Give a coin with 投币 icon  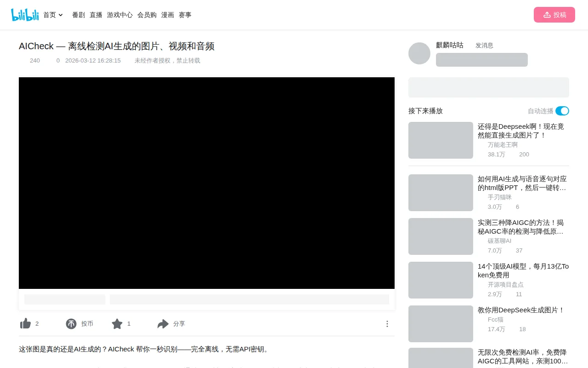click(x=71, y=324)
